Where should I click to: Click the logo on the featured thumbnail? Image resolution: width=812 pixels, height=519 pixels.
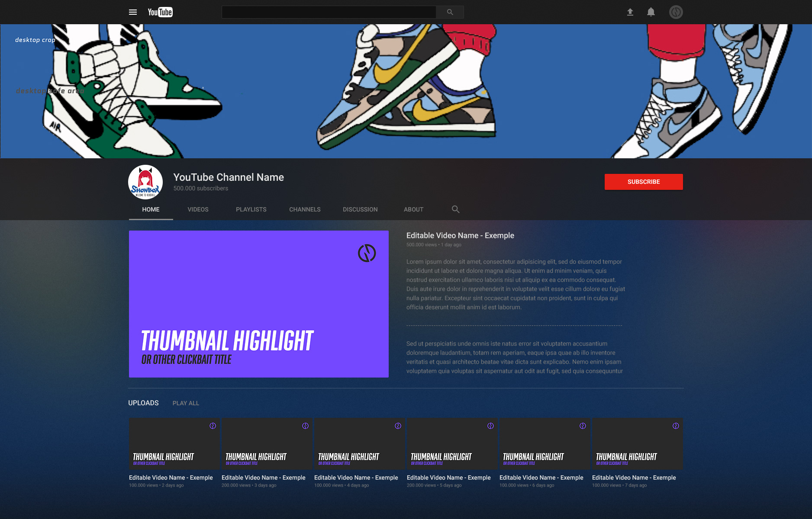point(367,253)
